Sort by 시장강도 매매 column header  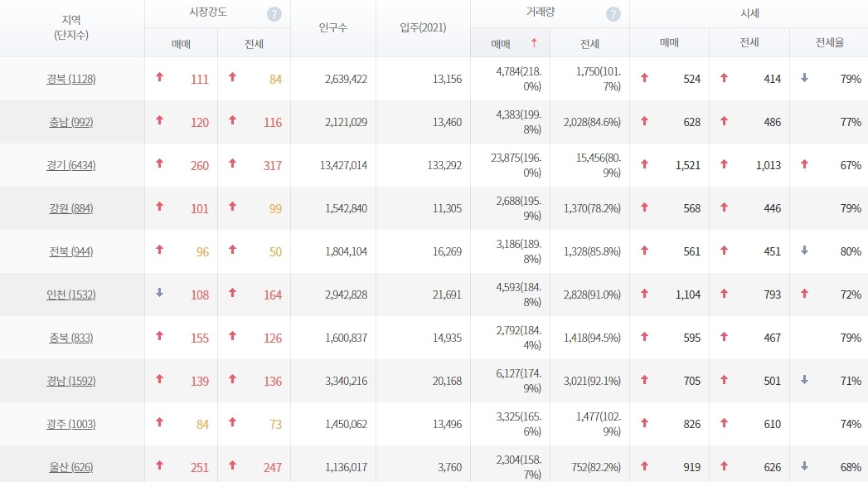[181, 44]
